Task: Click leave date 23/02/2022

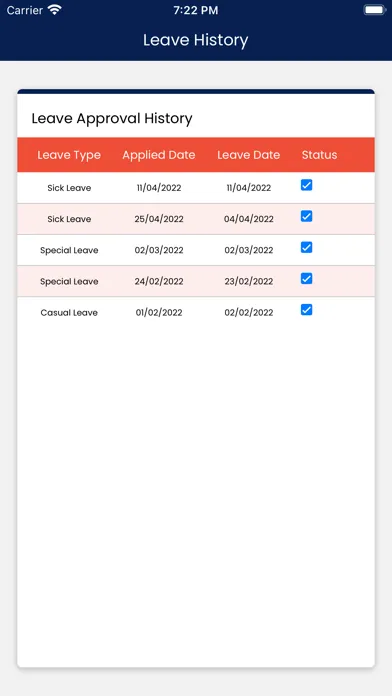Action: [249, 281]
